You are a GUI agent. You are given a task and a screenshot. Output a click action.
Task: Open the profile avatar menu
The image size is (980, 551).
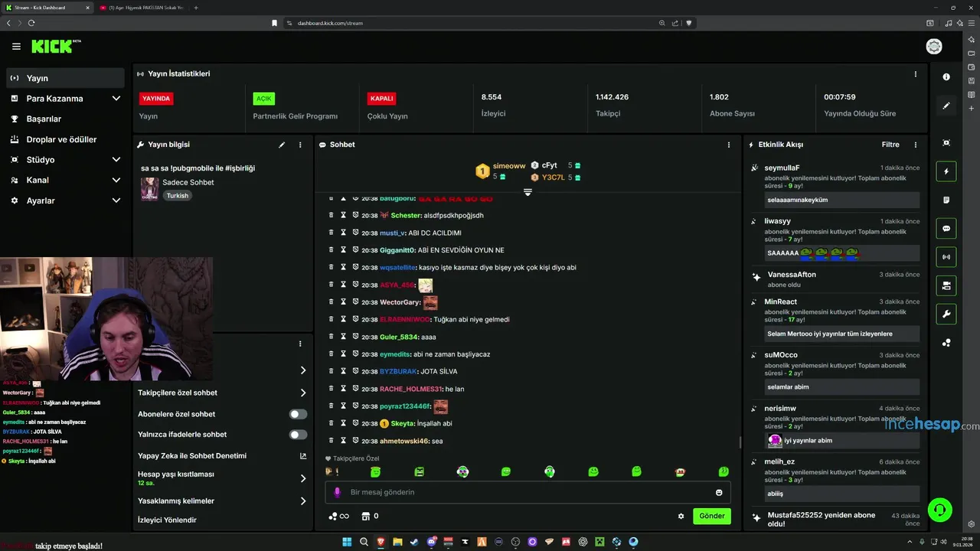[934, 47]
